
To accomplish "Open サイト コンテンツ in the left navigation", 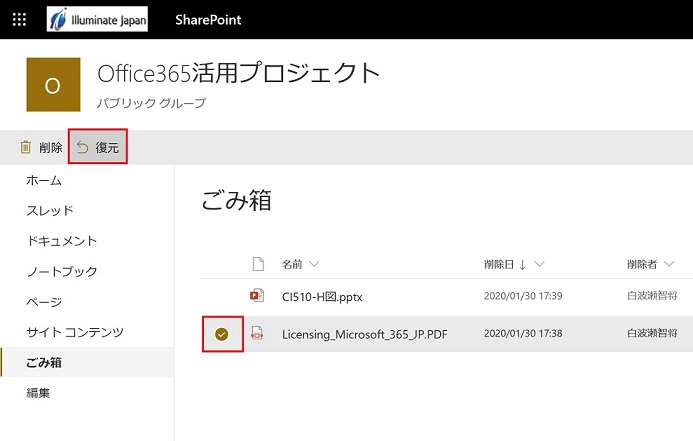I will click(75, 332).
